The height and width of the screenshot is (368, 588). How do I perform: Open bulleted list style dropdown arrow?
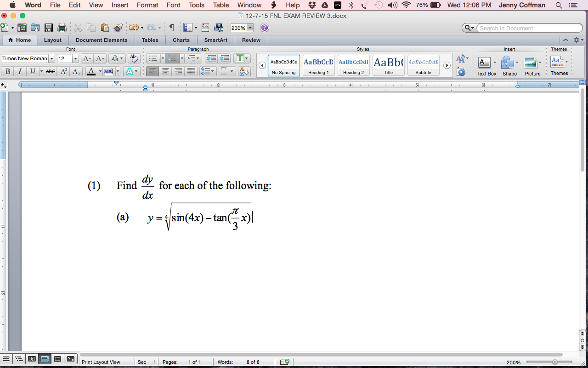point(163,58)
